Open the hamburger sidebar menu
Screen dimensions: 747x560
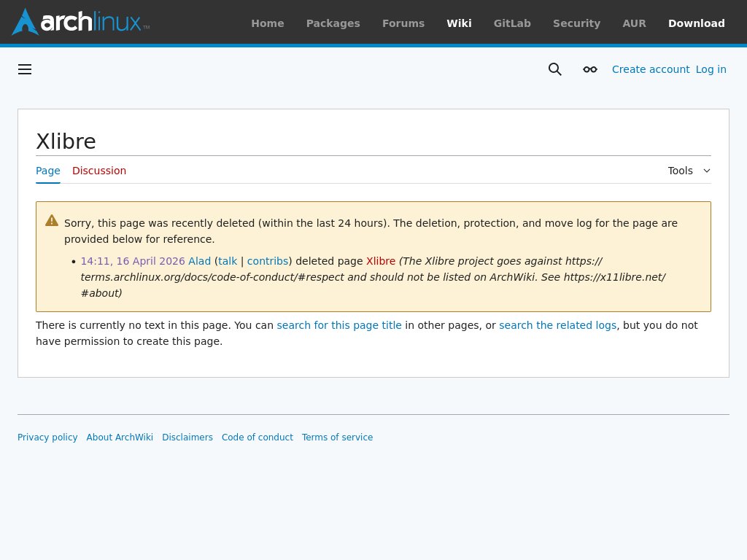click(25, 69)
